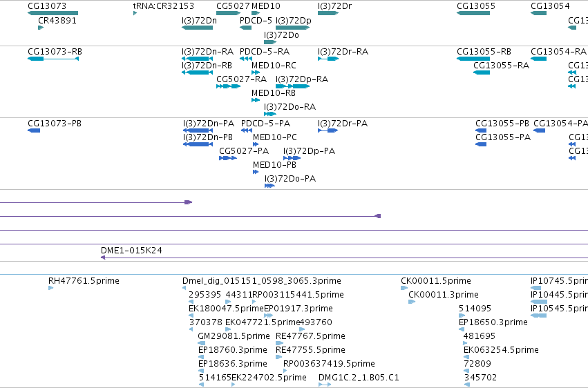Viewport: 588px width, 388px height.
Task: Click the RH47761.5prime EST
Action: (x=50, y=288)
